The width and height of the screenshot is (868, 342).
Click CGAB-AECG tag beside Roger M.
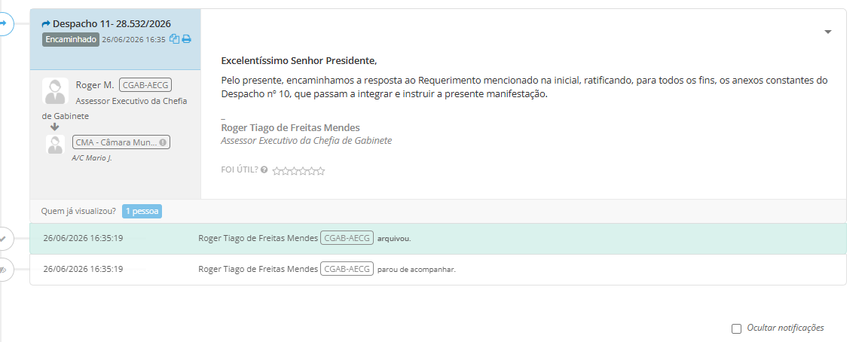[145, 84]
